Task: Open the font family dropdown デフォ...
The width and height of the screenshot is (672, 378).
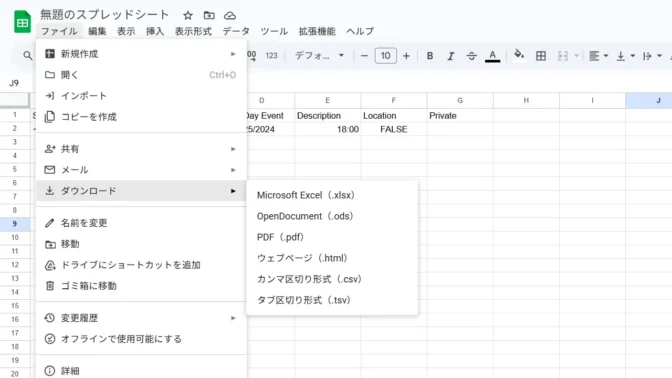Action: pyautogui.click(x=319, y=56)
